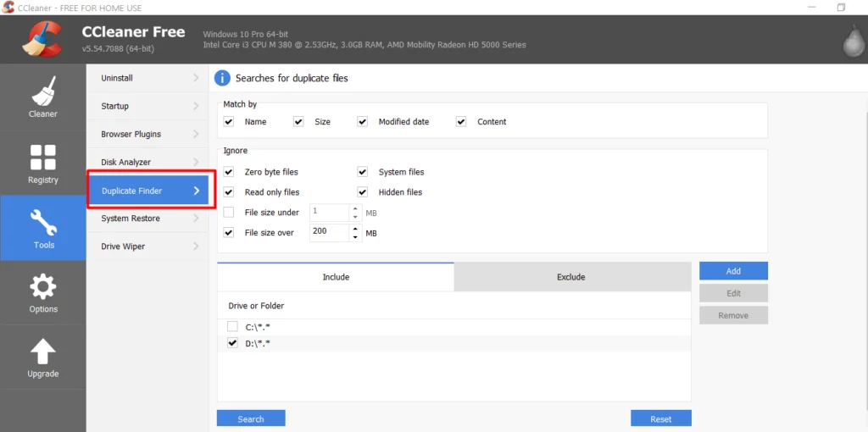868x432 pixels.
Task: Start the duplicate Search
Action: [251, 418]
